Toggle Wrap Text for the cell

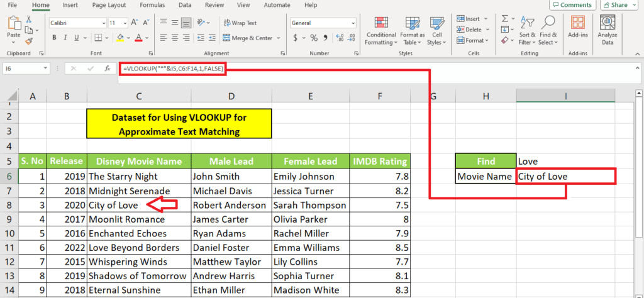coord(239,23)
